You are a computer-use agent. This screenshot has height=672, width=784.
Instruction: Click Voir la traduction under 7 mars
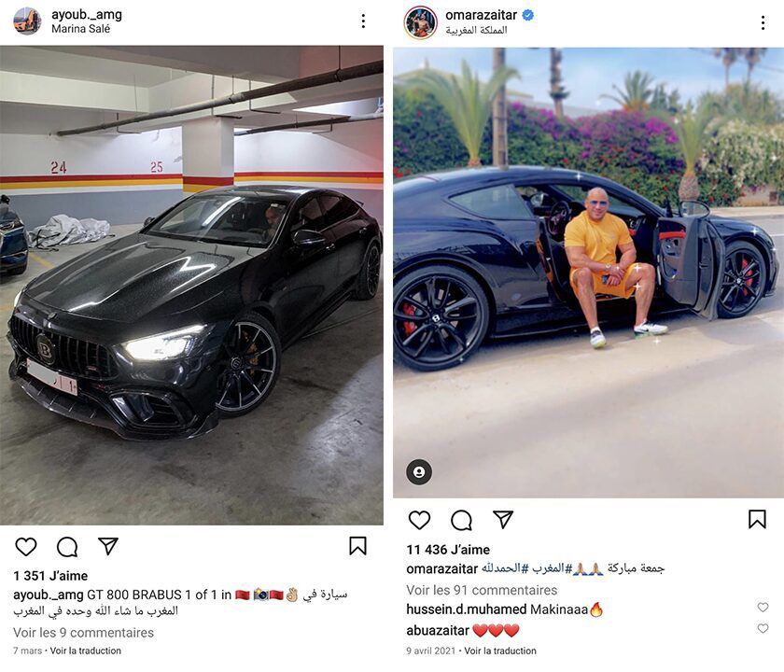(86, 651)
